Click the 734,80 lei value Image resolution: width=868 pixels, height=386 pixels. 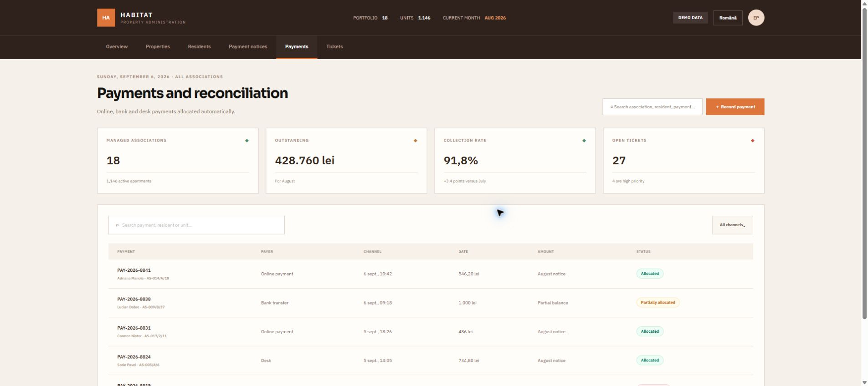point(469,361)
